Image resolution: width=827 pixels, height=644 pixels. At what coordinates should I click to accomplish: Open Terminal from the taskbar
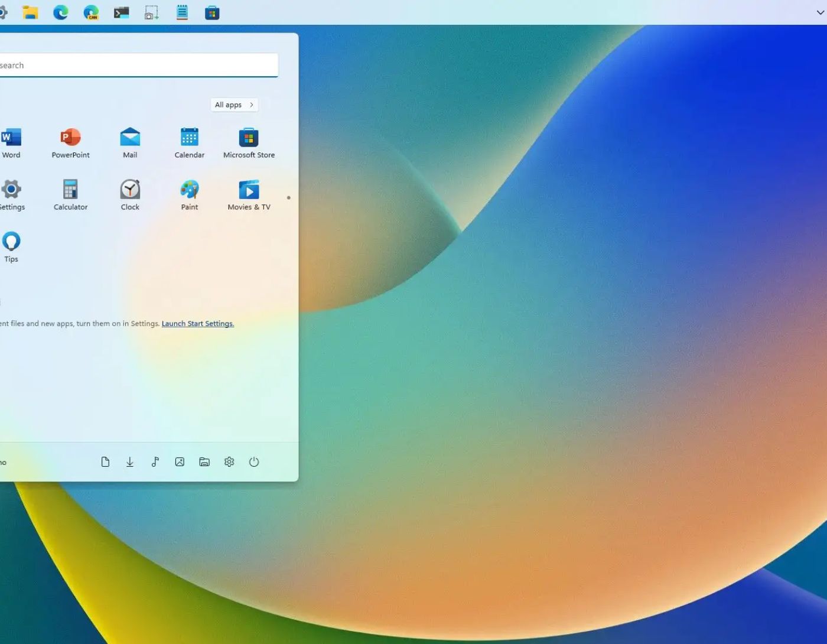(122, 12)
